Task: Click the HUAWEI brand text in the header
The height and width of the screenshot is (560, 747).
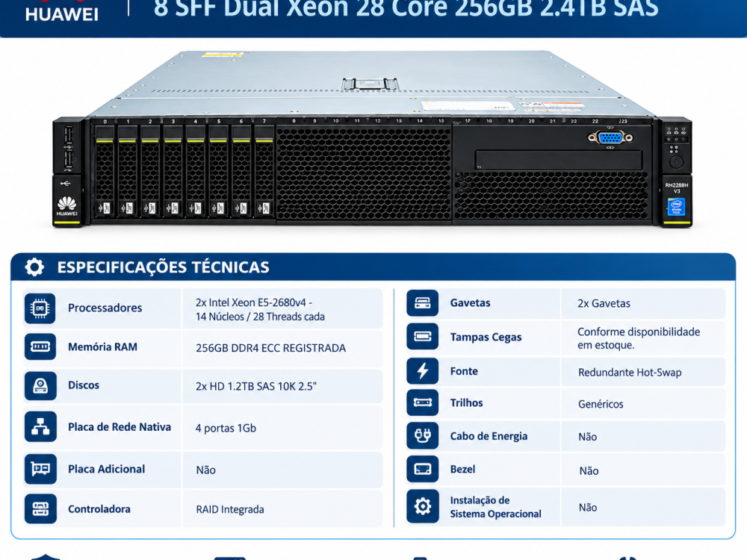Action: click(x=62, y=14)
